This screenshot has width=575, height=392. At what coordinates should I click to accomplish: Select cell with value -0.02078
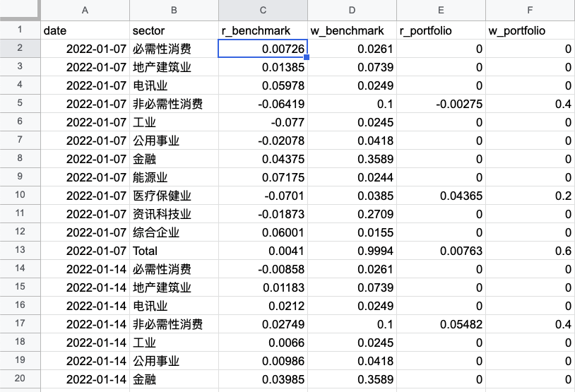[x=263, y=141]
